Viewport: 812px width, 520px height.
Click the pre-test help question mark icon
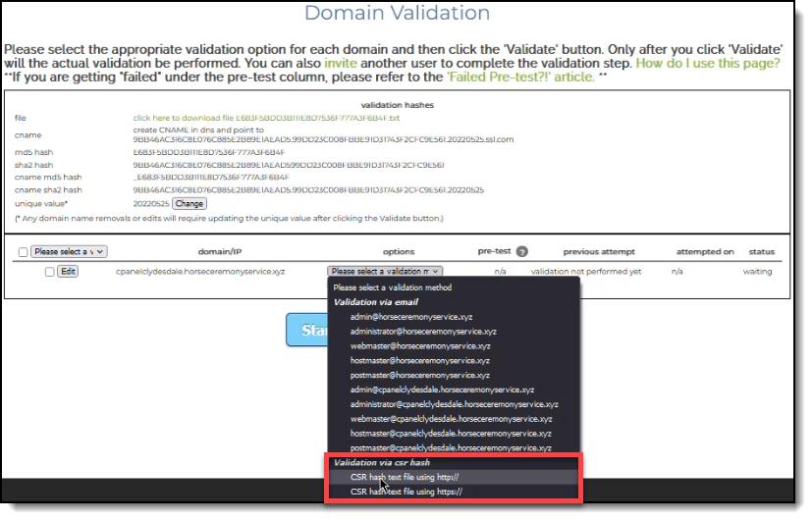point(522,252)
